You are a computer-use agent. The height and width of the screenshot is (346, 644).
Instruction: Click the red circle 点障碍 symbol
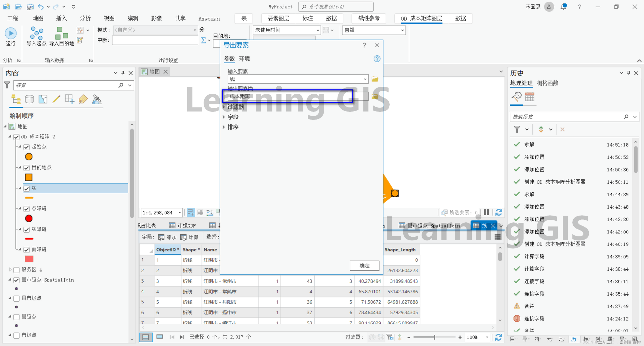(x=29, y=219)
